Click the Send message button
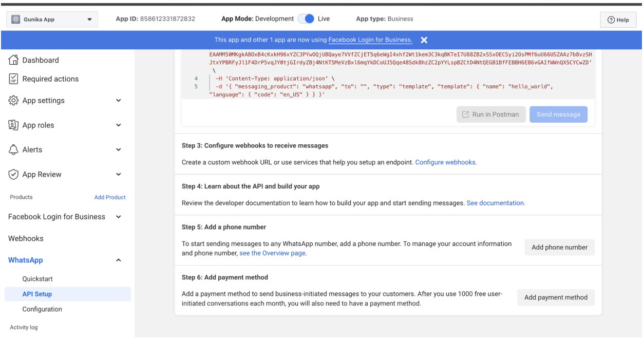Image resolution: width=644 pixels, height=340 pixels. (558, 115)
